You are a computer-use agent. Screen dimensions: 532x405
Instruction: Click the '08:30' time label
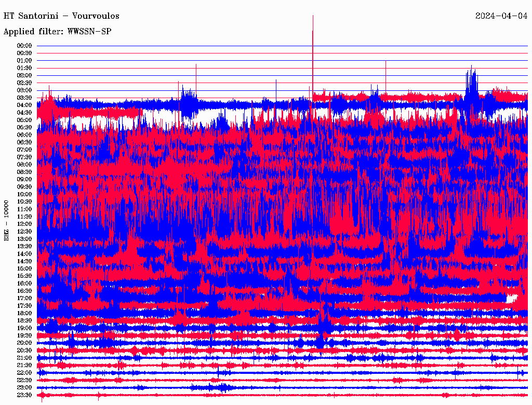24,172
